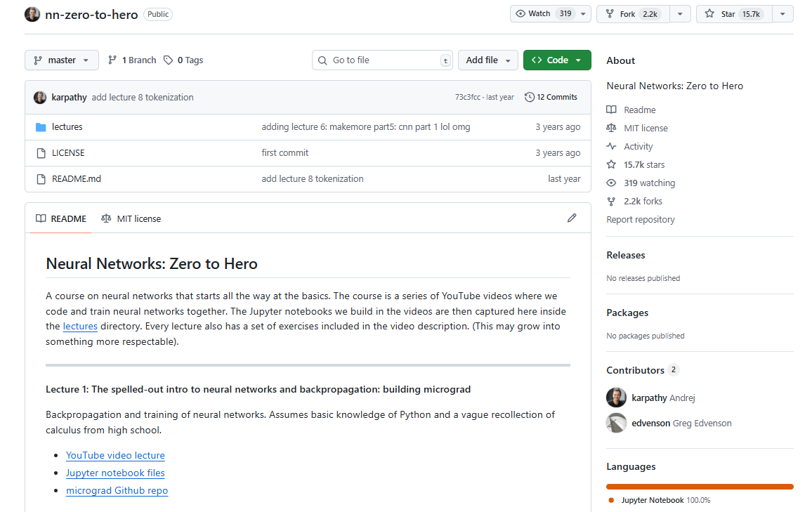This screenshot has width=812, height=512.
Task: Focus the Go to file search field
Action: click(x=382, y=60)
